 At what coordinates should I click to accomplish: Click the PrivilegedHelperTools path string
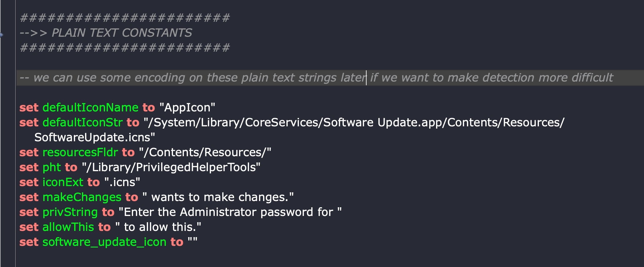171,167
